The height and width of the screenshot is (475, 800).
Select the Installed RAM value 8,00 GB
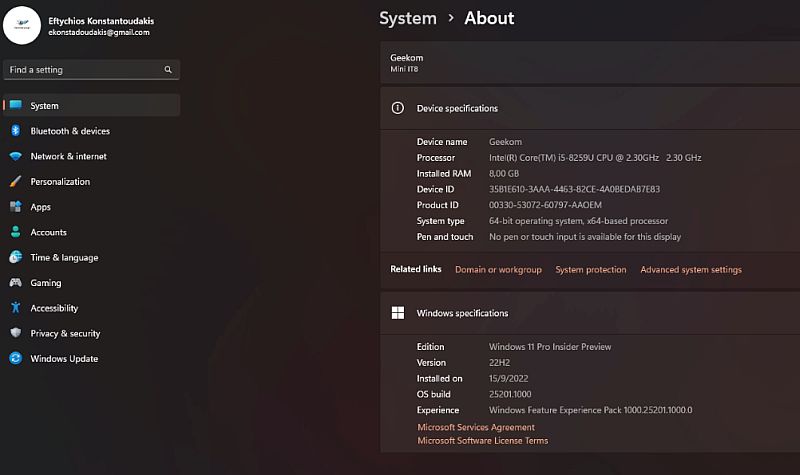tap(504, 173)
